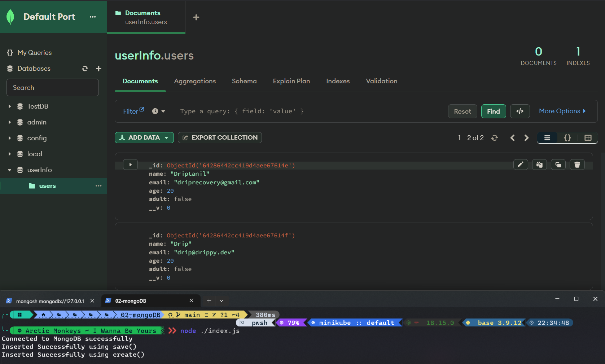The height and width of the screenshot is (364, 605).
Task: Expand the first document's fields arrow
Action: pos(130,165)
